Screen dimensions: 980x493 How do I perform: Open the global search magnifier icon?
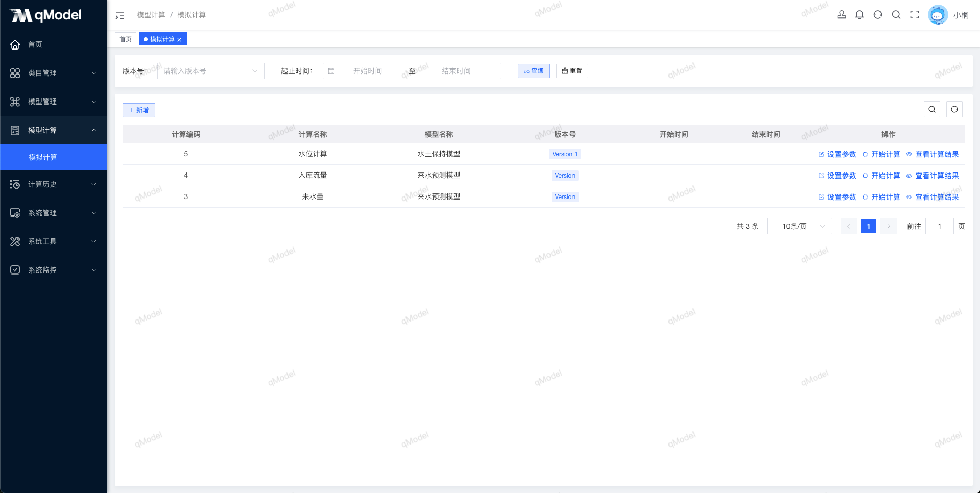click(896, 15)
